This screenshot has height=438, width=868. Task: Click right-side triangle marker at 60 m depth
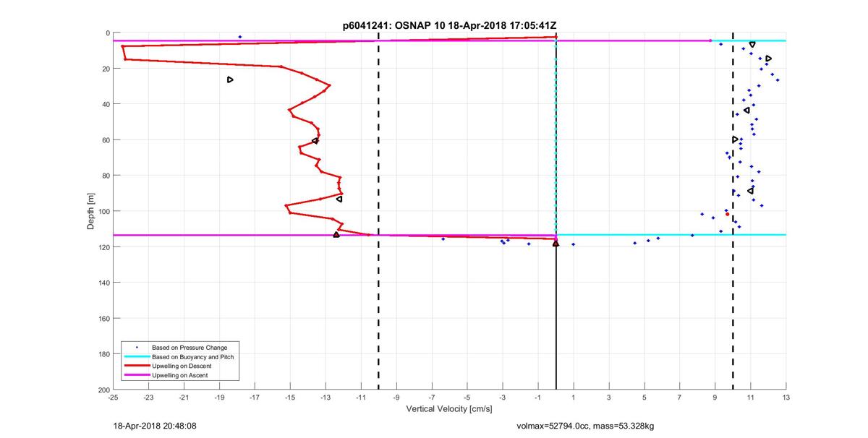735,139
